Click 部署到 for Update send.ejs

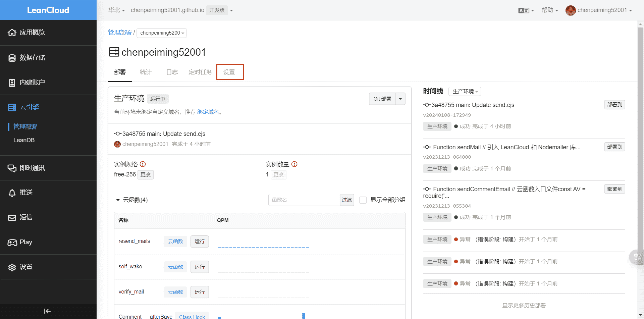(614, 105)
